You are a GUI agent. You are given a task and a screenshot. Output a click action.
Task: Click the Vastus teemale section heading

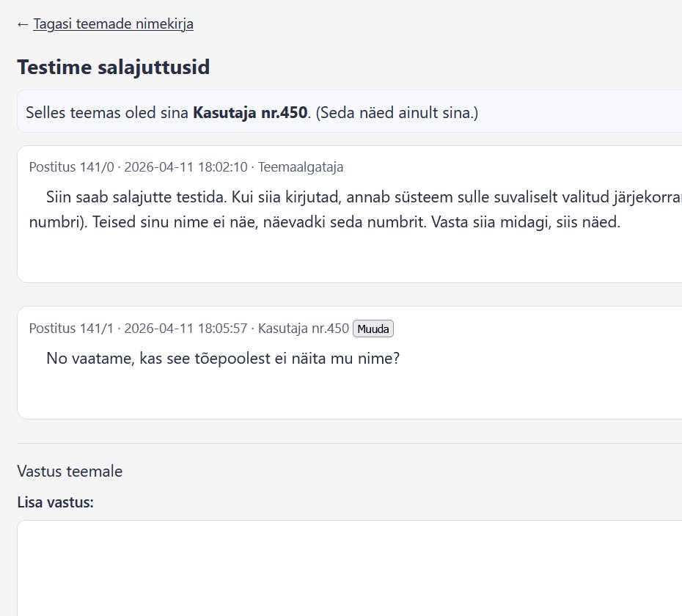click(x=70, y=472)
